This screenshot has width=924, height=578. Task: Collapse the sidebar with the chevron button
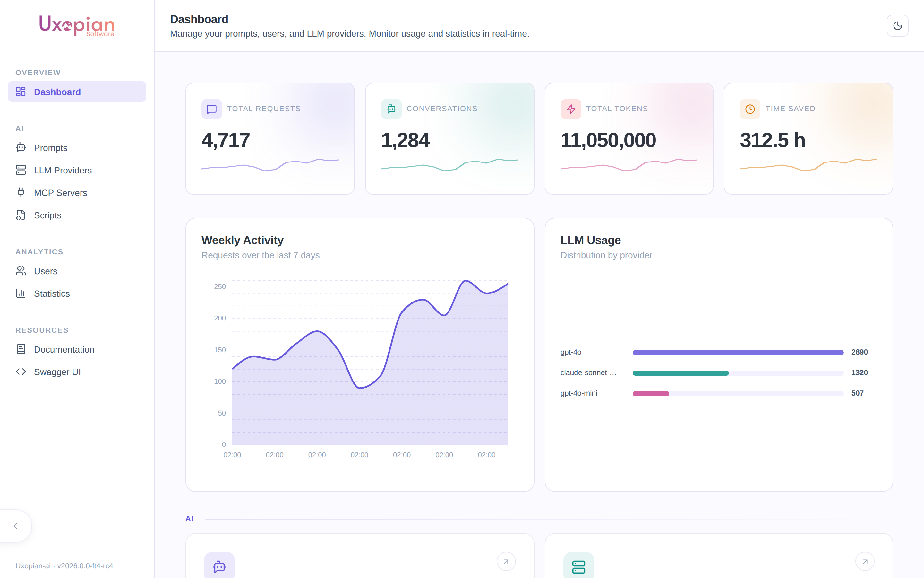[16, 526]
